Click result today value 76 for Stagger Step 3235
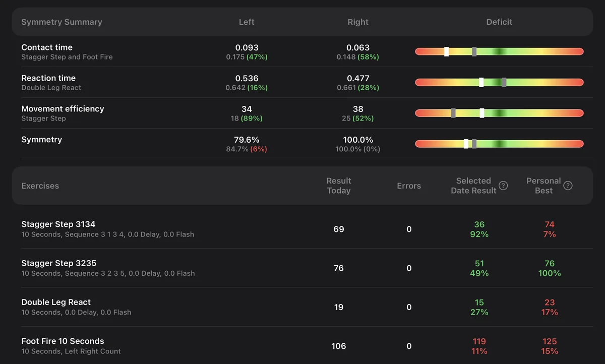The image size is (605, 364). pyautogui.click(x=339, y=268)
